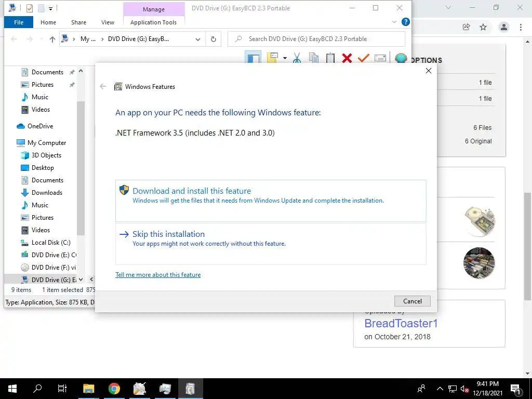Click taskbar search magnifier icon
The height and width of the screenshot is (399, 532).
tap(37, 389)
